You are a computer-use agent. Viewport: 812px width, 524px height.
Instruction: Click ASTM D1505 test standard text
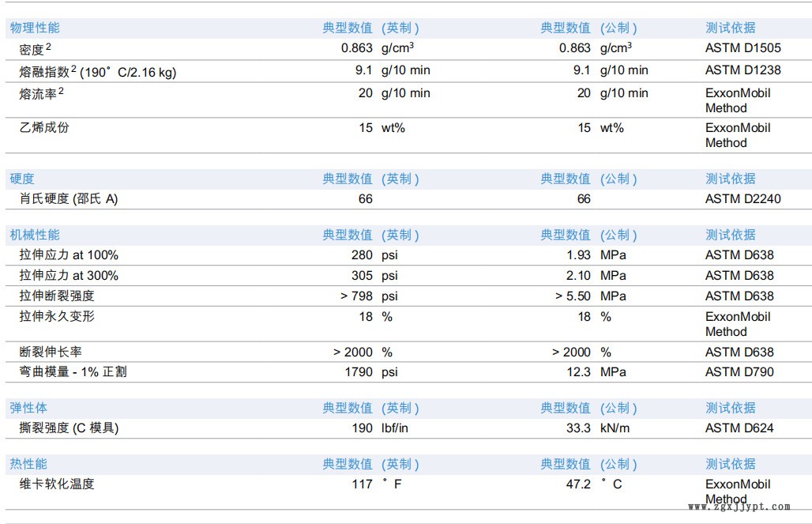click(742, 48)
